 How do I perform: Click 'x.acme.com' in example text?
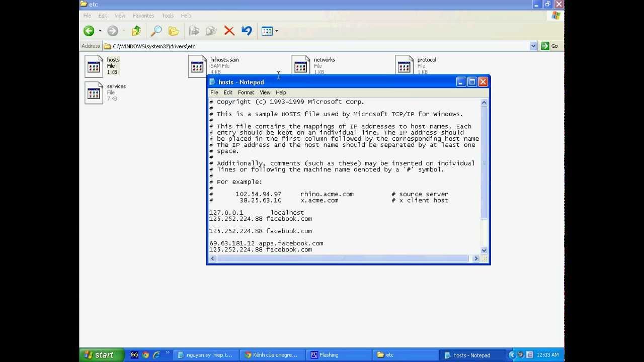319,200
